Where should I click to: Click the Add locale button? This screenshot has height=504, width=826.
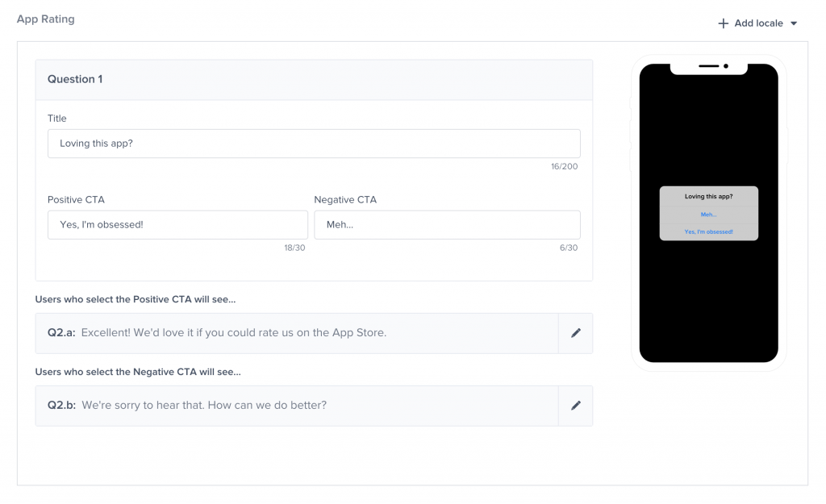tap(757, 23)
